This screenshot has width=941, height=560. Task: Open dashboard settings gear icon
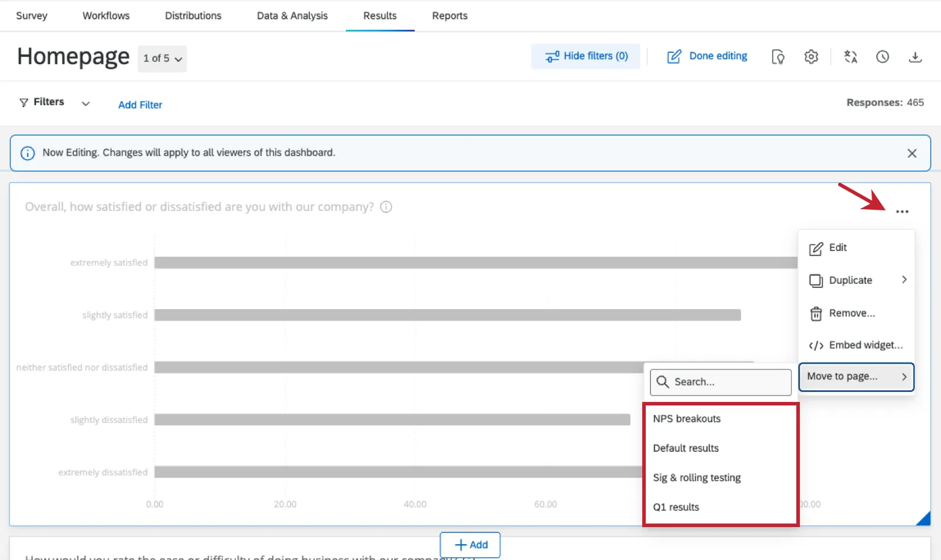(811, 57)
